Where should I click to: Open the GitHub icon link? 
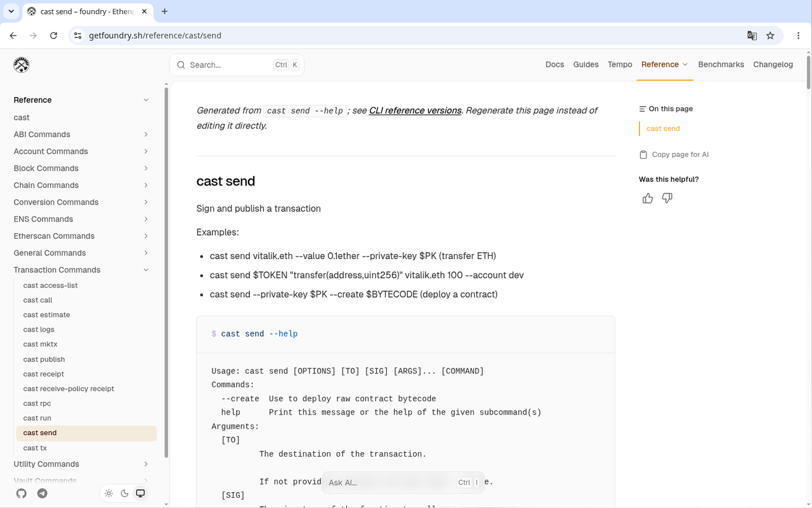click(22, 493)
